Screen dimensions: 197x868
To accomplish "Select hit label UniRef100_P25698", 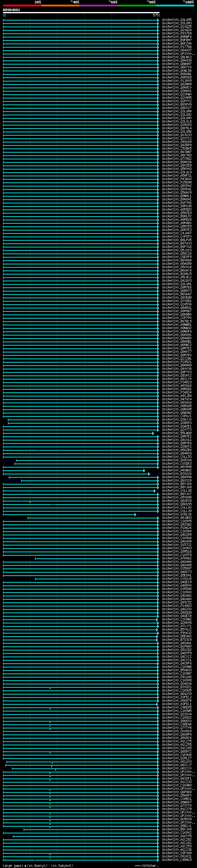I will tap(177, 182).
